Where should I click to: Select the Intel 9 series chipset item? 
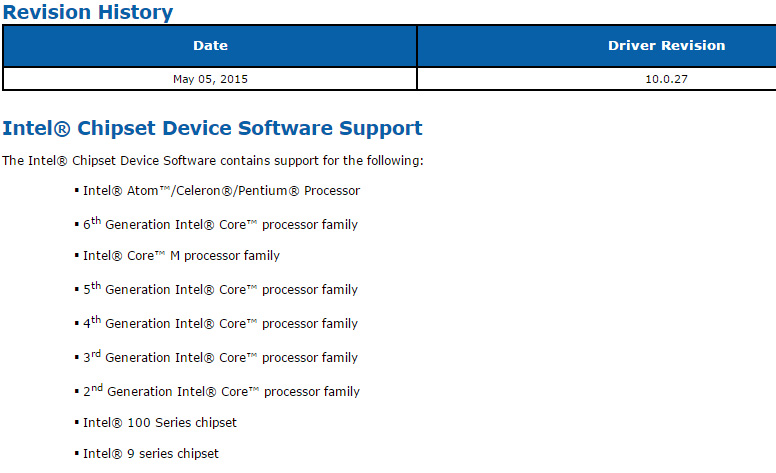tap(151, 454)
